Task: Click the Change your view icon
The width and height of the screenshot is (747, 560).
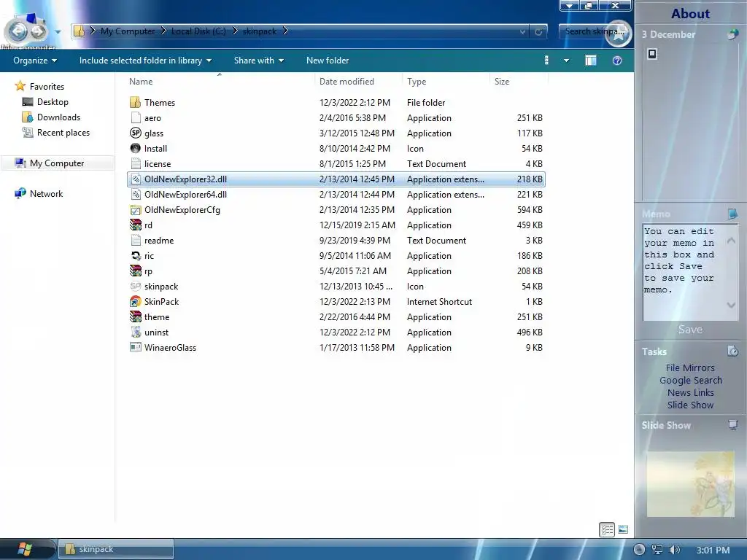Action: (x=546, y=61)
